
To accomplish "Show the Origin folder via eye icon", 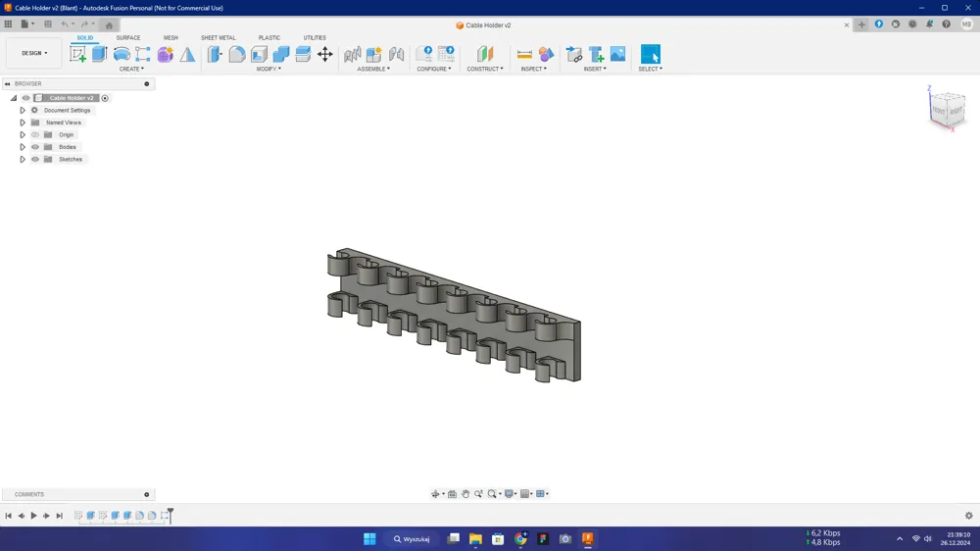I will tap(35, 134).
